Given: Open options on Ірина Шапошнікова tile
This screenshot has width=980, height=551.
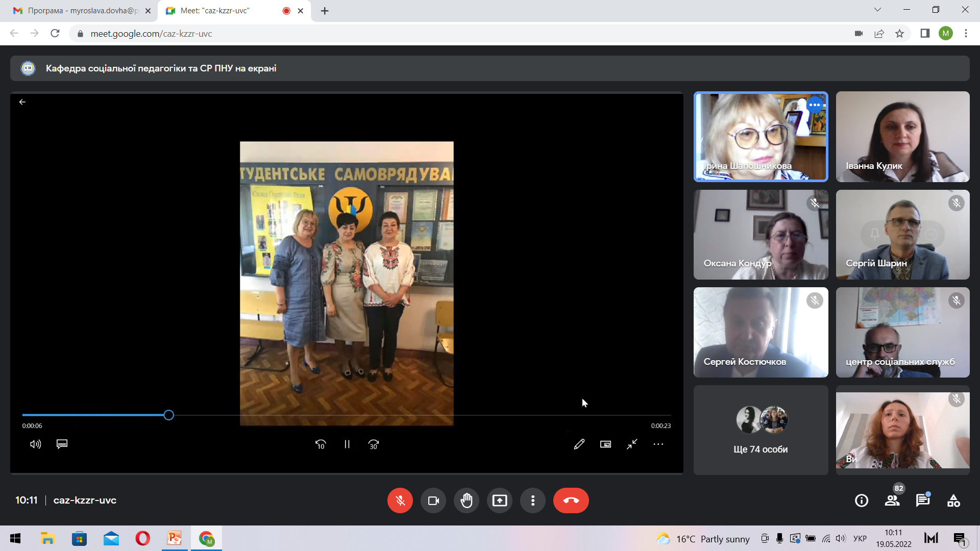Looking at the screenshot, I should 815,105.
